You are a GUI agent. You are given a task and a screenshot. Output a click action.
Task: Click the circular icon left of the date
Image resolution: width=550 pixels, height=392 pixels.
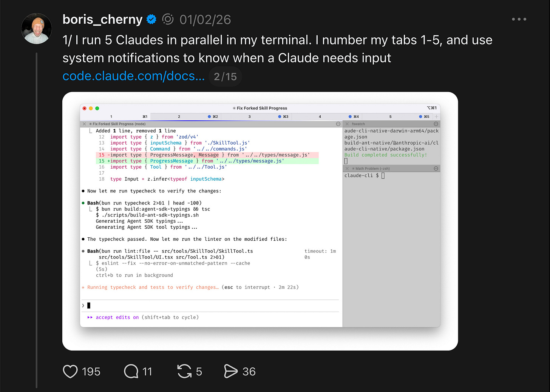click(x=168, y=19)
